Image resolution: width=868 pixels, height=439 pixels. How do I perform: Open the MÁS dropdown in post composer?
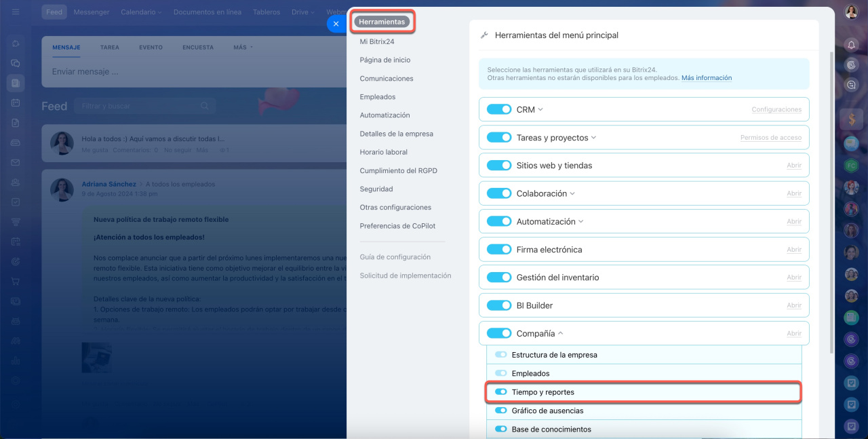pyautogui.click(x=243, y=47)
